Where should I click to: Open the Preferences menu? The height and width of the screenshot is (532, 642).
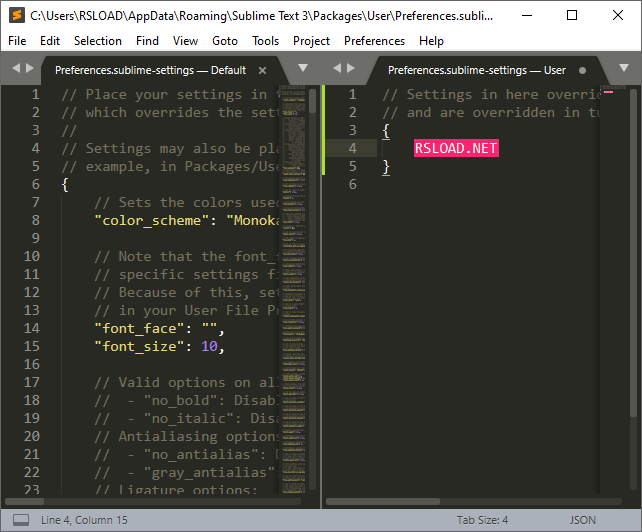(x=374, y=41)
